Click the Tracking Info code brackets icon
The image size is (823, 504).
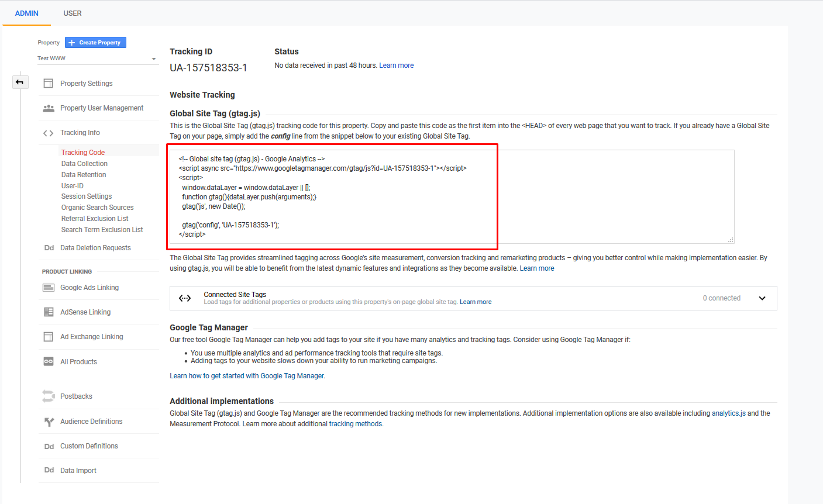[x=49, y=133]
